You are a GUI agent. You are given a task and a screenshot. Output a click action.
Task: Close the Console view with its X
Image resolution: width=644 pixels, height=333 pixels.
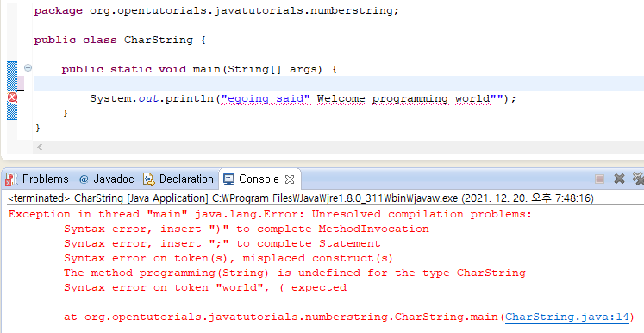pos(290,179)
